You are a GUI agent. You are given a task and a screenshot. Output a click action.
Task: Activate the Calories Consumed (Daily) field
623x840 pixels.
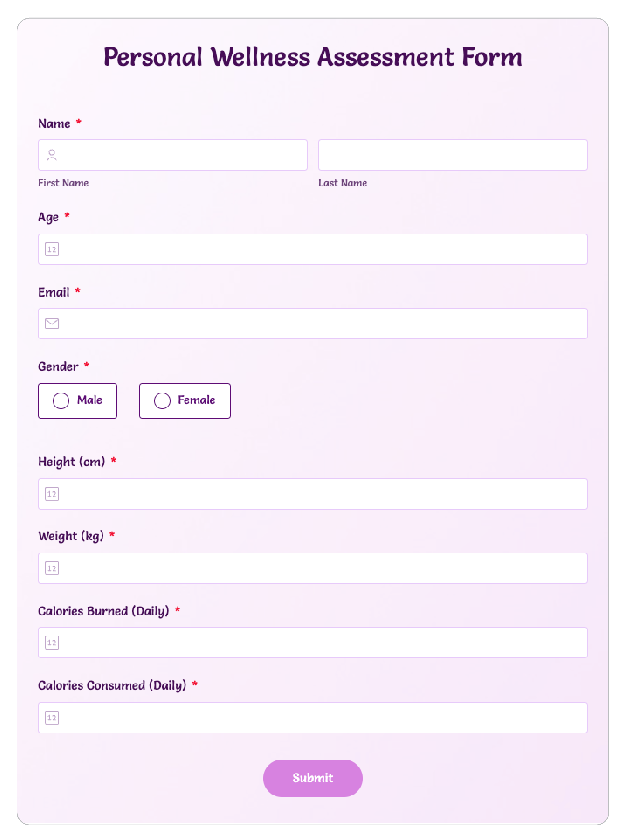(x=313, y=718)
